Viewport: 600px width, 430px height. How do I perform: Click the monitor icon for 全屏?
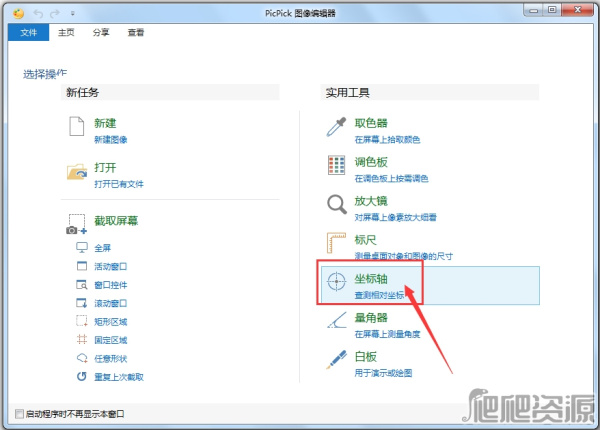82,248
